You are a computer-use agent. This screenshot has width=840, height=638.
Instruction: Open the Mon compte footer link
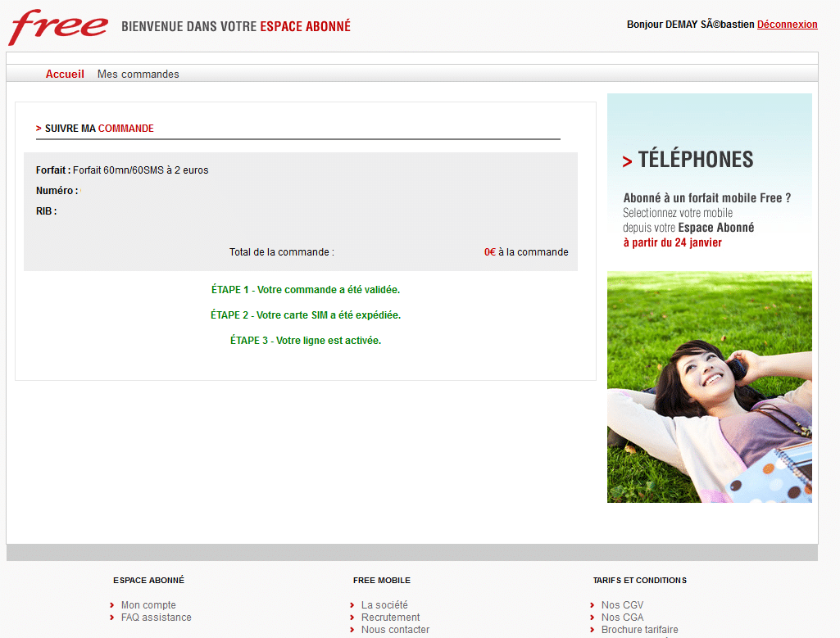click(x=148, y=604)
